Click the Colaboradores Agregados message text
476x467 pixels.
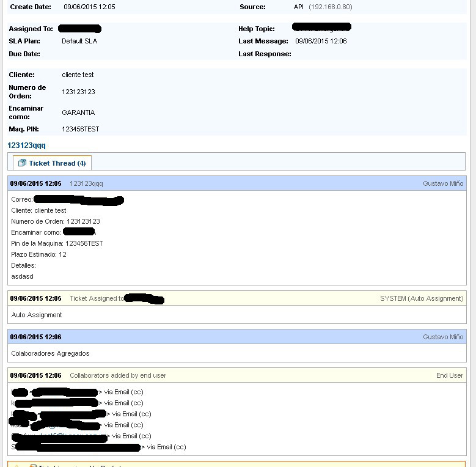[x=50, y=353]
